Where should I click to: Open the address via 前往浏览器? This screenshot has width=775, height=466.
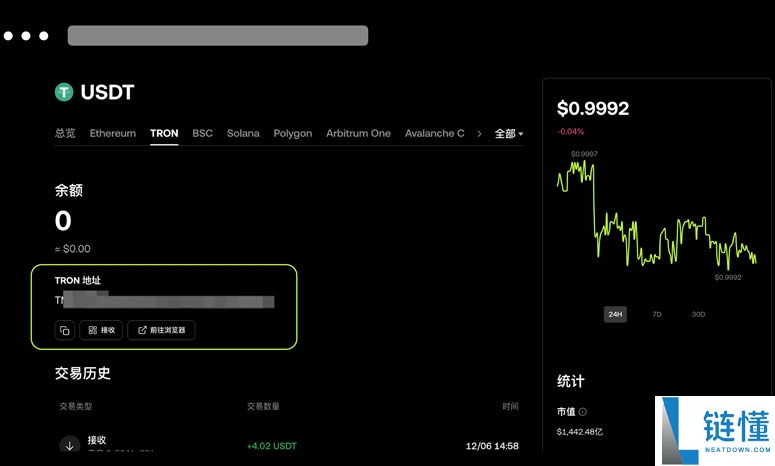pos(161,330)
